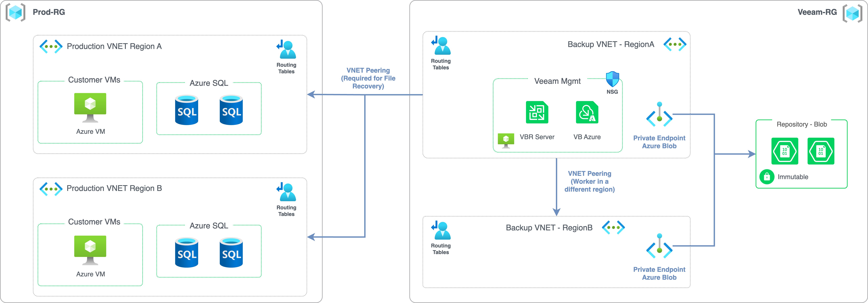Click the 'Repository - Blob' label
The image size is (868, 303).
coord(802,124)
